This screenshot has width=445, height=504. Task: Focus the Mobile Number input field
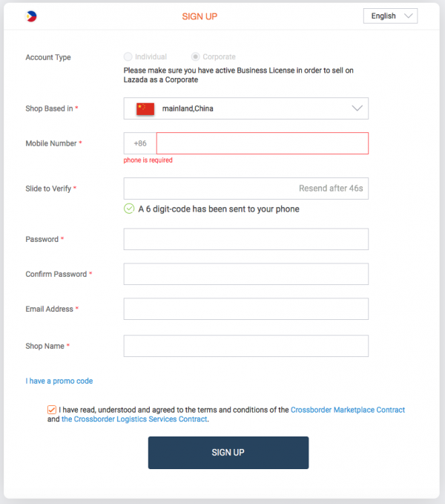tap(263, 143)
